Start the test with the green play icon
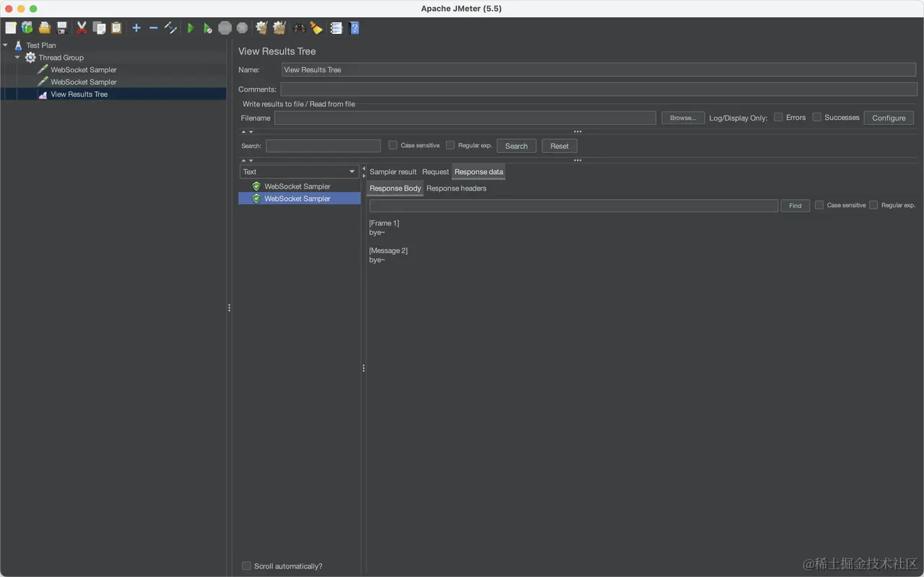The image size is (924, 577). click(190, 27)
